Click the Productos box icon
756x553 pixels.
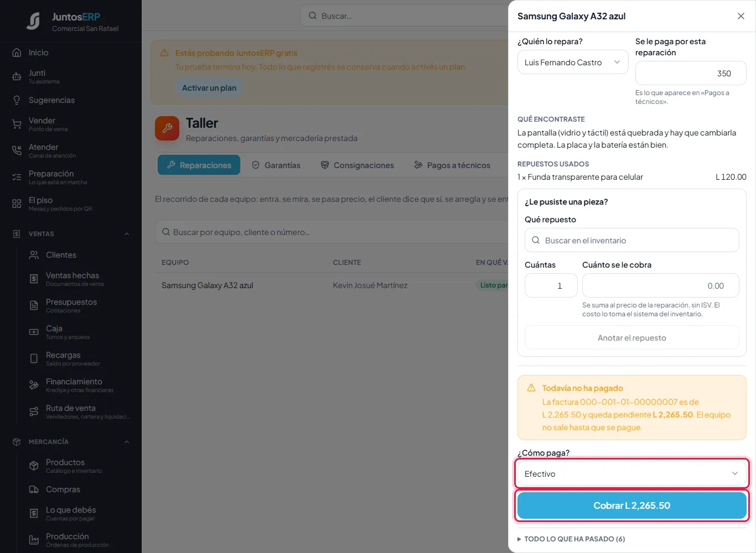[34, 466]
